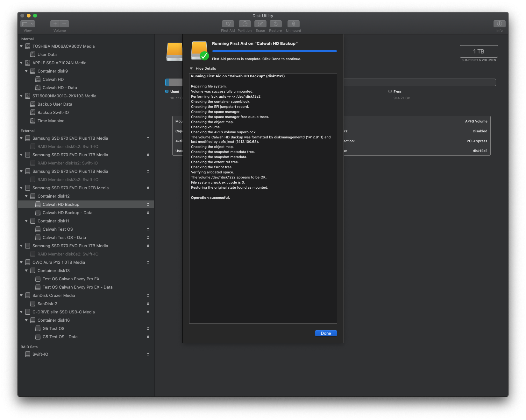The image size is (526, 420).
Task: Open the View dropdown in toolbar
Action: 28,24
